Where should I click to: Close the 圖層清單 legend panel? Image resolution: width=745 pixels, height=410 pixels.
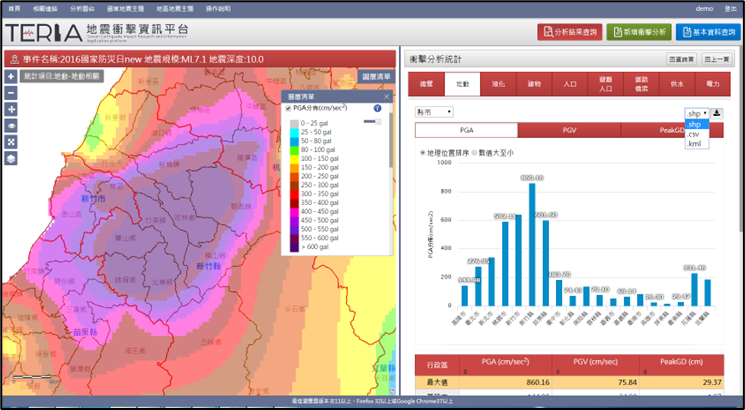(387, 96)
